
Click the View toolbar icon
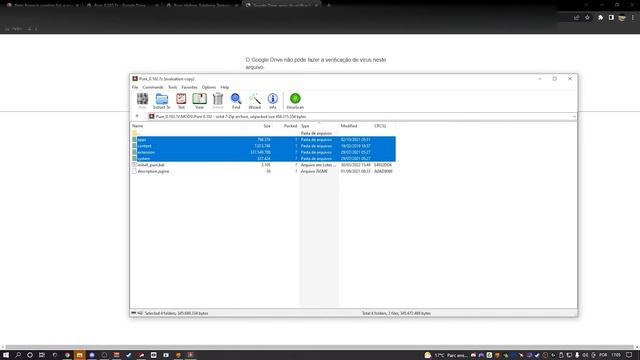[199, 101]
